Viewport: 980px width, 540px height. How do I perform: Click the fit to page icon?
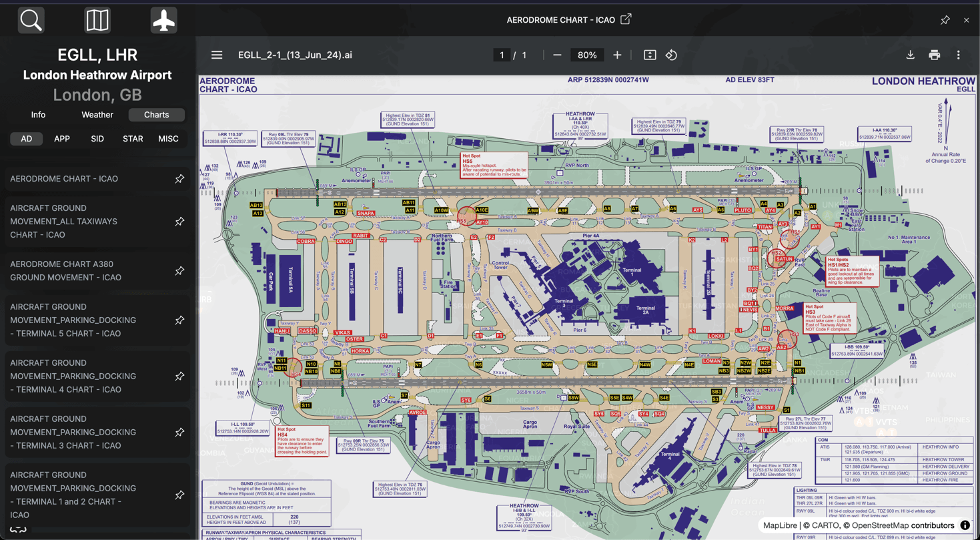650,55
